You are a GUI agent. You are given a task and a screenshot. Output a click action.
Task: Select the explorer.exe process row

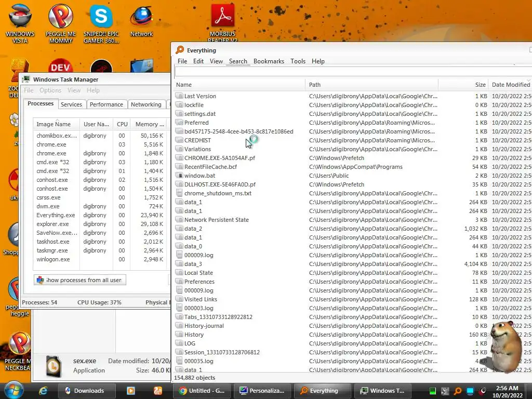(100, 224)
